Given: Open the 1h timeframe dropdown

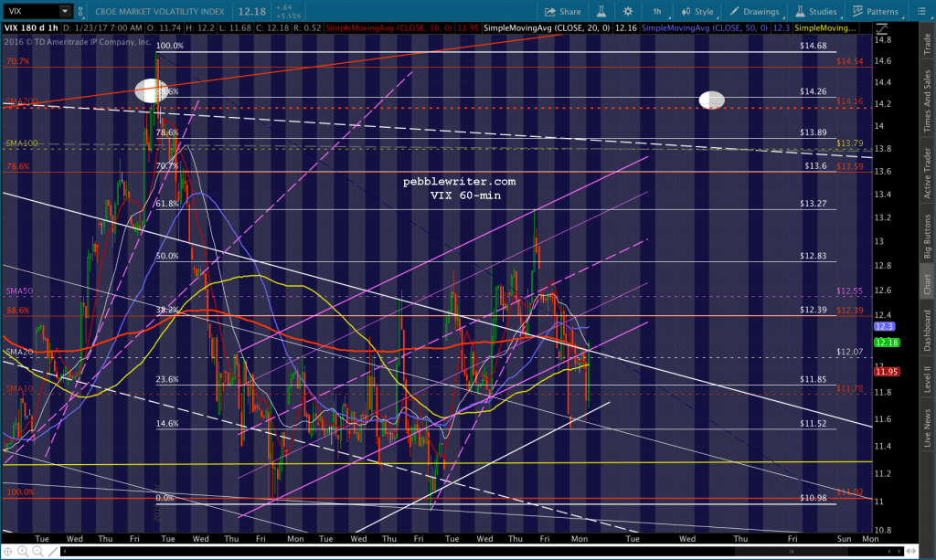Looking at the screenshot, I should tap(658, 11).
